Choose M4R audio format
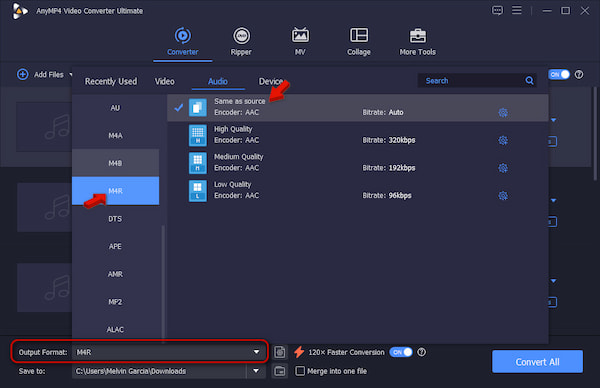The height and width of the screenshot is (388, 600). point(115,191)
